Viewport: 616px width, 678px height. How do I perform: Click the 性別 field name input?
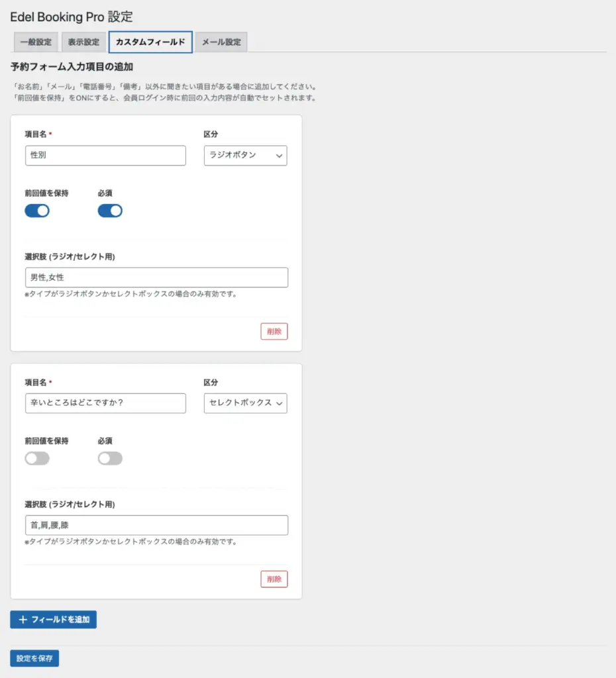click(x=105, y=156)
